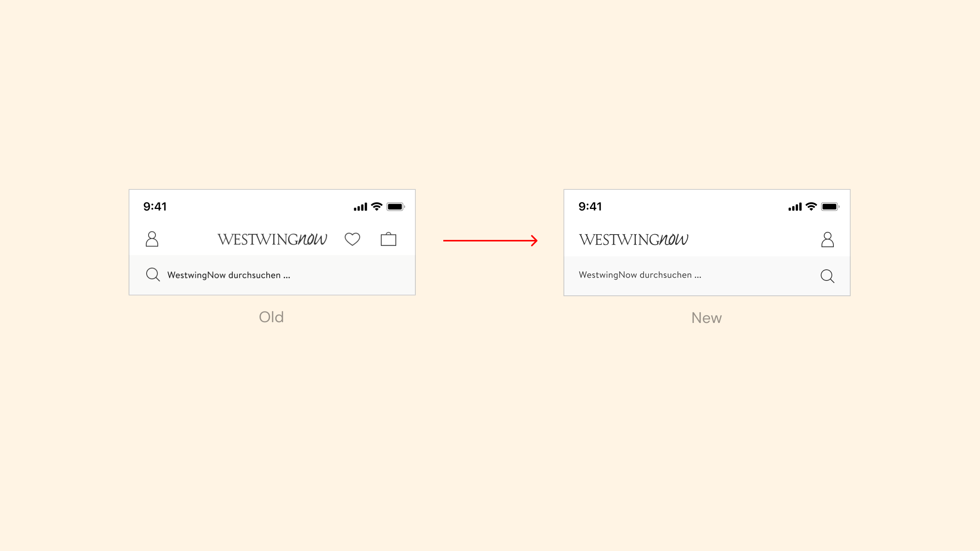
Task: Click the Wi-Fi icon in the New status bar
Action: [811, 207]
